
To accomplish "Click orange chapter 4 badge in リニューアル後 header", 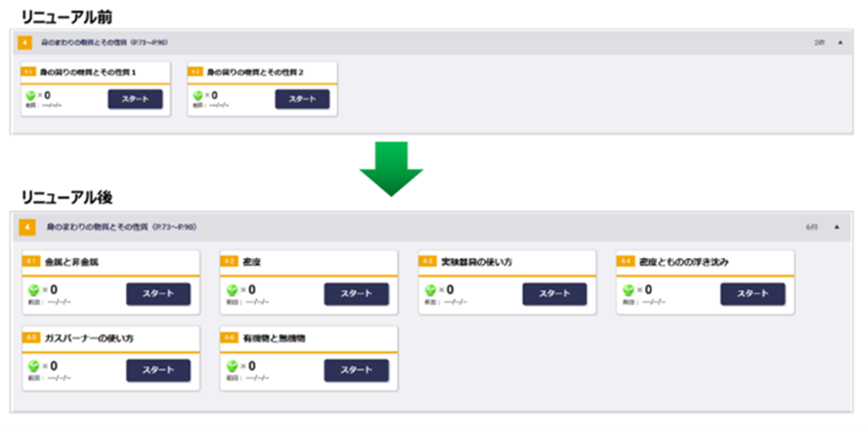I will pyautogui.click(x=28, y=227).
